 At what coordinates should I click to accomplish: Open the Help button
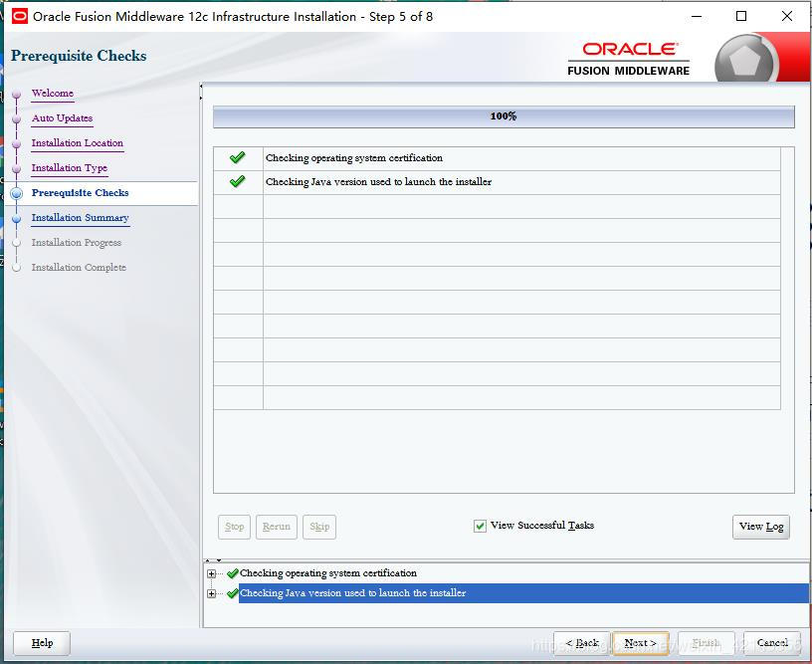click(42, 643)
